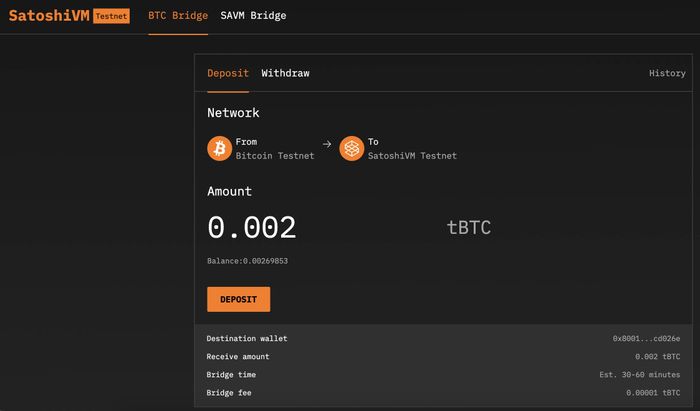Click the Bridge fee label
The width and height of the screenshot is (700, 411).
229,393
